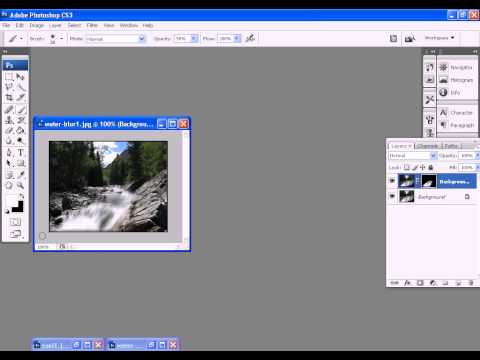Hide the Background copy layer
Screen dimensions: 480x360
(x=392, y=181)
